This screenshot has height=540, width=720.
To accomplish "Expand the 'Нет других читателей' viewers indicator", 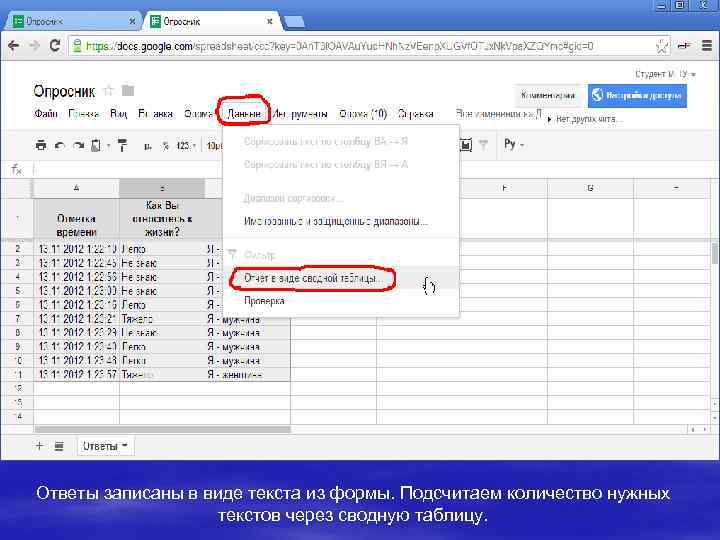I will (x=585, y=119).
